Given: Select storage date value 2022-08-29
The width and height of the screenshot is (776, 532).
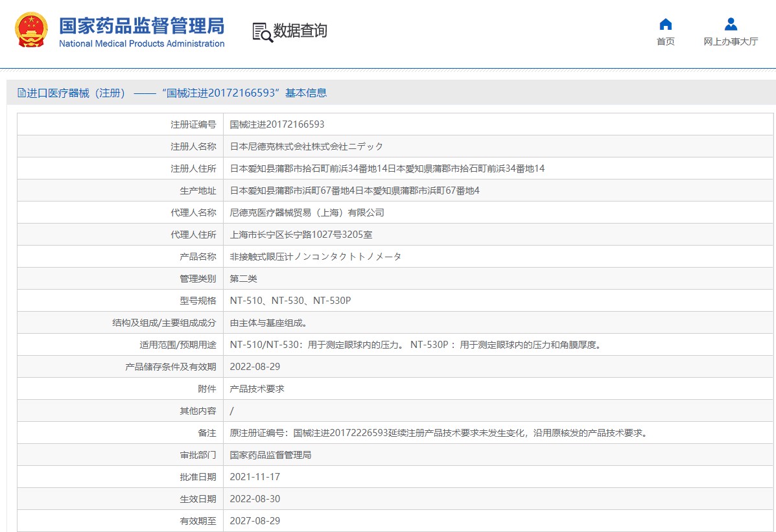Looking at the screenshot, I should [255, 367].
